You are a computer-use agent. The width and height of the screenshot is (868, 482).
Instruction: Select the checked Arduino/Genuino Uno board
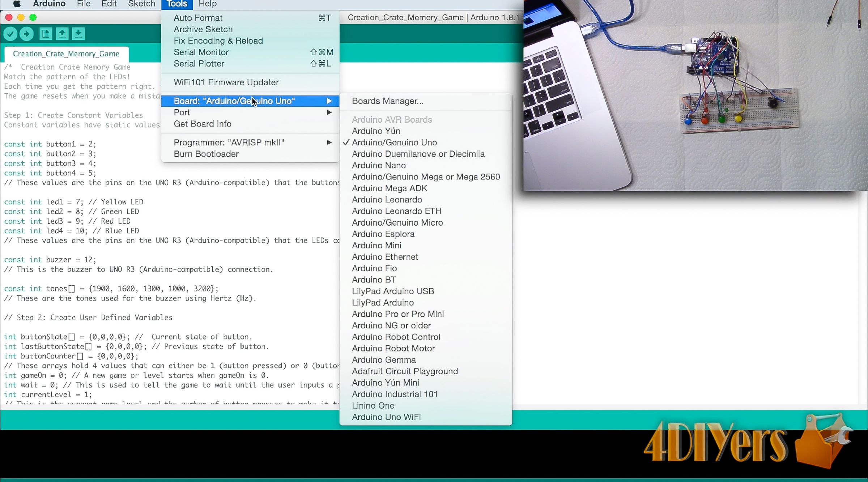394,142
